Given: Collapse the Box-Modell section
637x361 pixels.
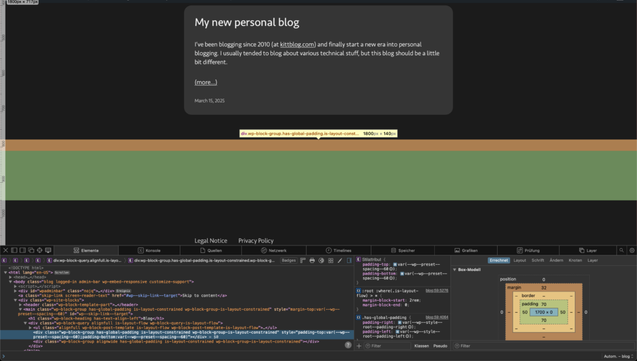Looking at the screenshot, I should click(x=455, y=270).
